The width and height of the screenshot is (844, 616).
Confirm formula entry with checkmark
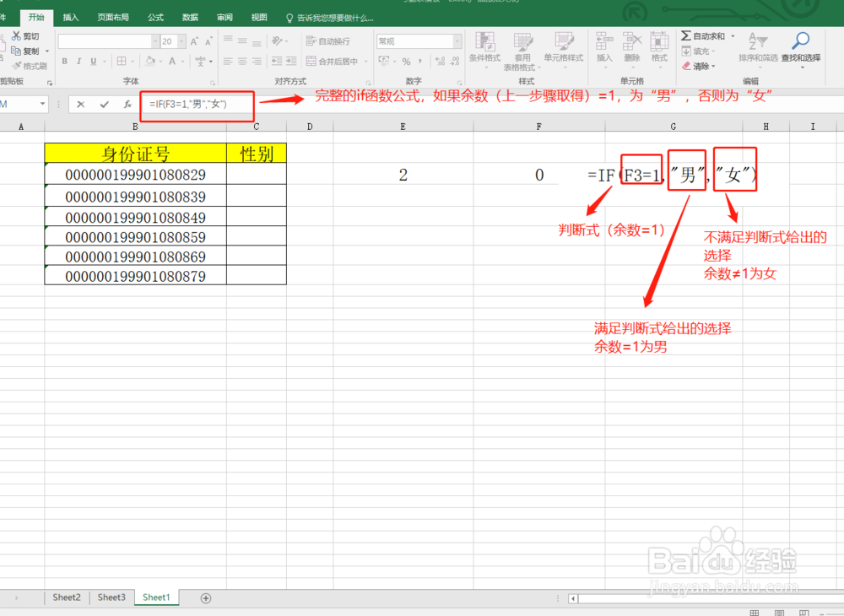click(x=105, y=105)
